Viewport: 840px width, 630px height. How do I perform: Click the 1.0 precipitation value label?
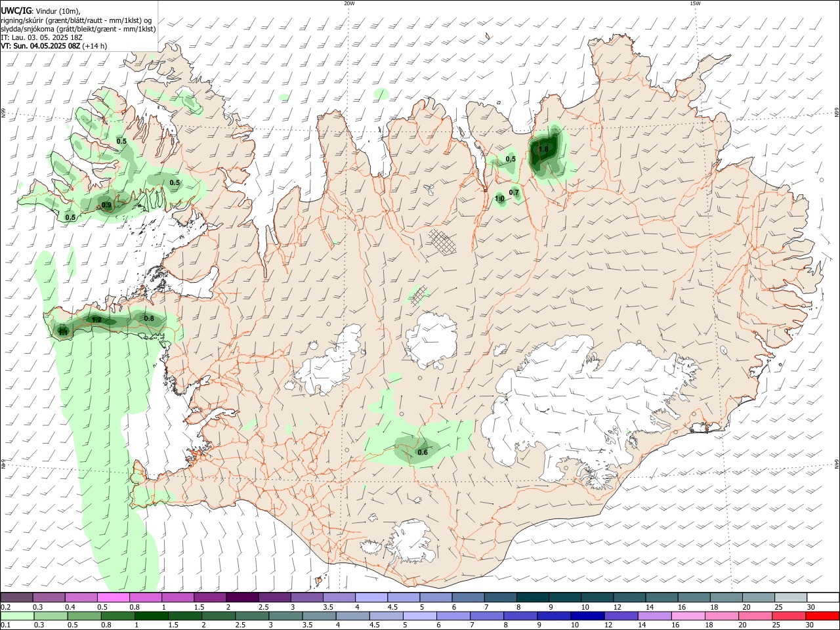[499, 198]
